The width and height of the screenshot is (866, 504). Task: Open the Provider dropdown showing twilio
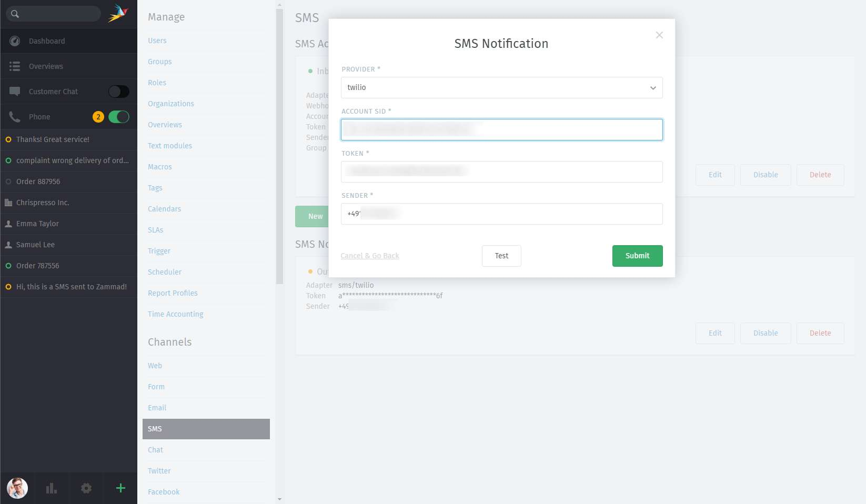(x=502, y=87)
